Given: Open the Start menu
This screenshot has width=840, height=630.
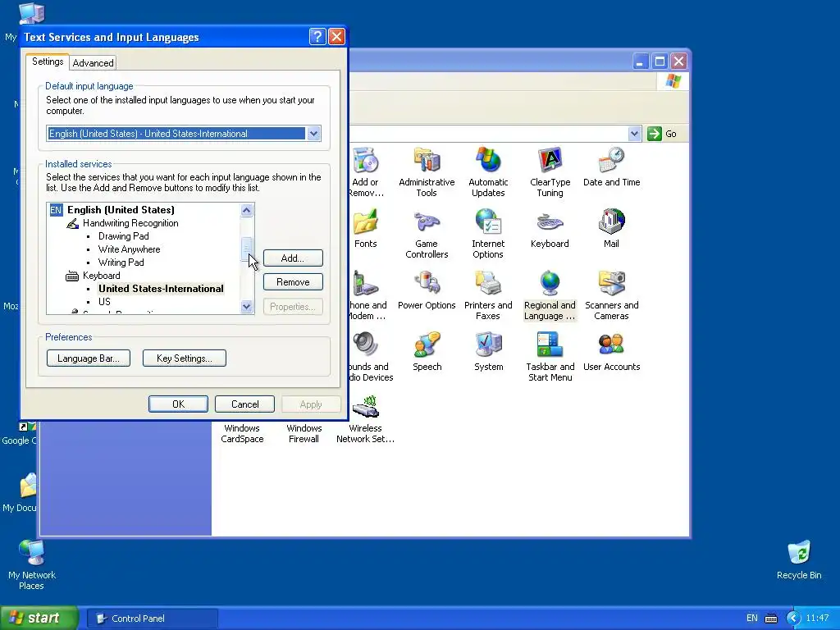Looking at the screenshot, I should (x=39, y=619).
